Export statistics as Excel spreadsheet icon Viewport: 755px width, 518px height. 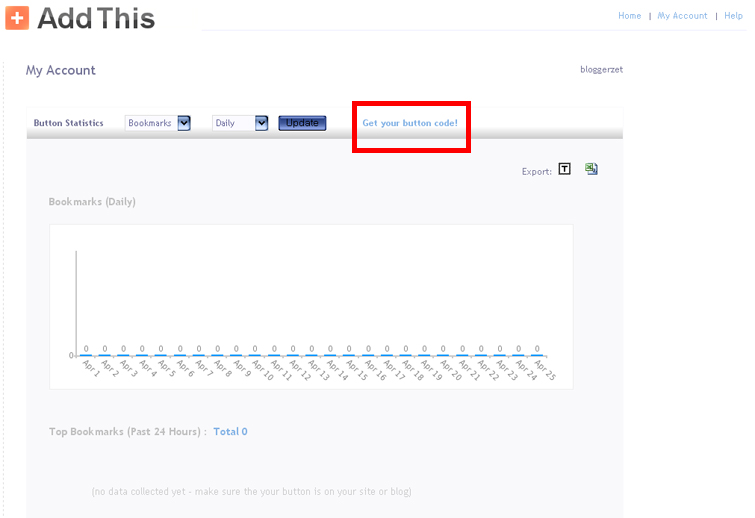click(x=591, y=168)
